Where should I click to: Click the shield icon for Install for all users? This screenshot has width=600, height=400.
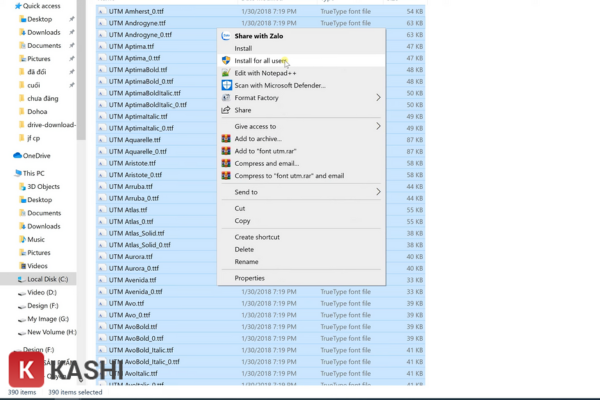[226, 60]
